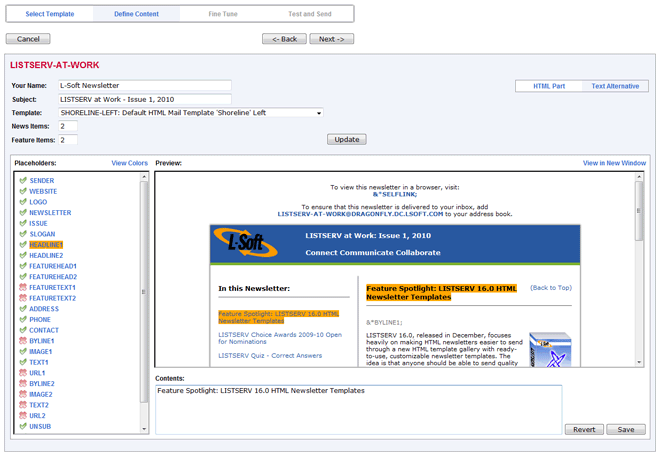Select the UNSUB placeholder
Image resolution: width=660 pixels, height=456 pixels.
point(40,426)
